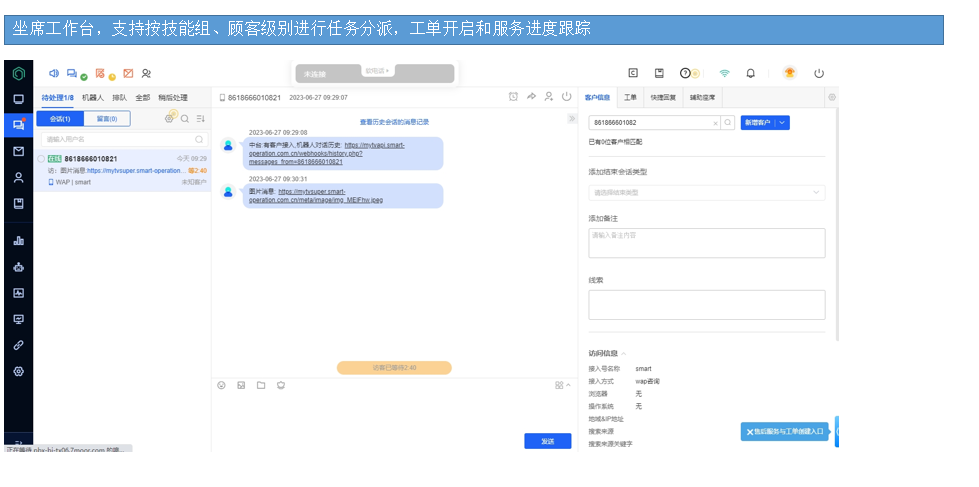Switch to 留言(0) toggle in conversation list
Viewport: 979px width, 487px height.
[x=106, y=119]
